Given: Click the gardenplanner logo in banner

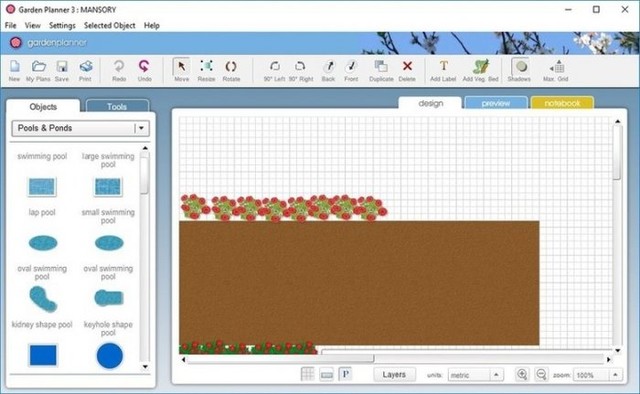Looking at the screenshot, I should [49, 42].
